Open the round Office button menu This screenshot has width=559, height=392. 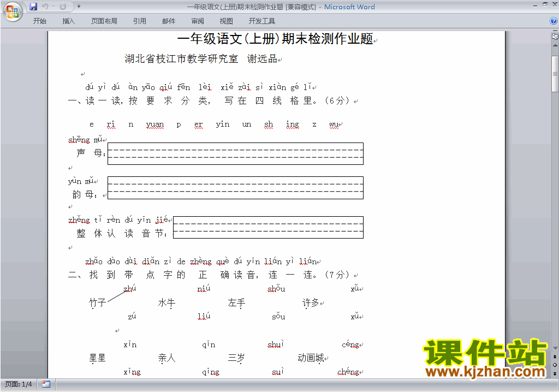[x=13, y=12]
